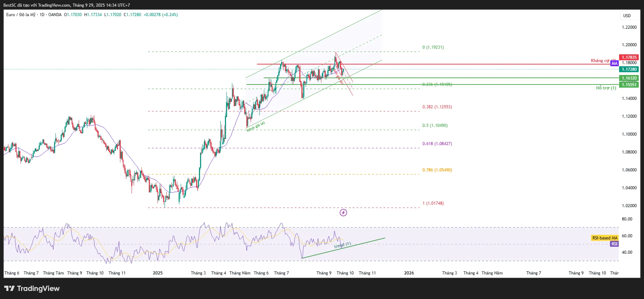Select the teal 1.17280 current price label
This screenshot has width=644, height=299.
629,69
